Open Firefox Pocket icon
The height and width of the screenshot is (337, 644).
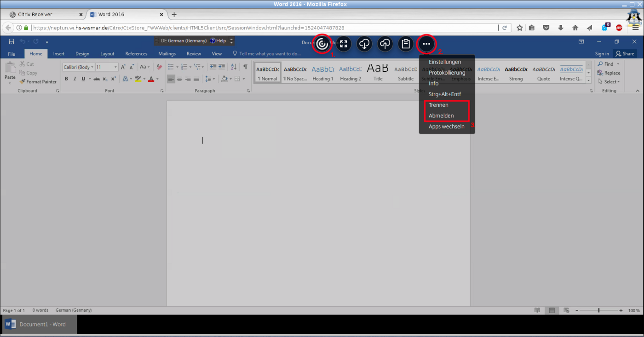pyautogui.click(x=546, y=28)
